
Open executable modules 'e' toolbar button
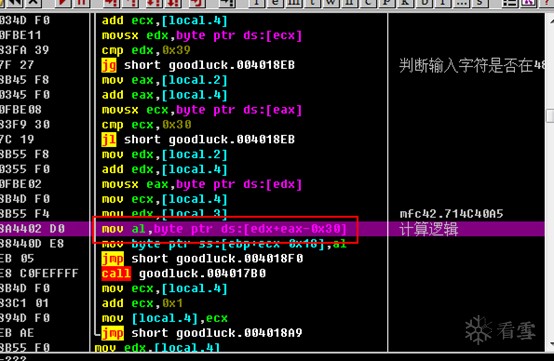tap(275, 3)
